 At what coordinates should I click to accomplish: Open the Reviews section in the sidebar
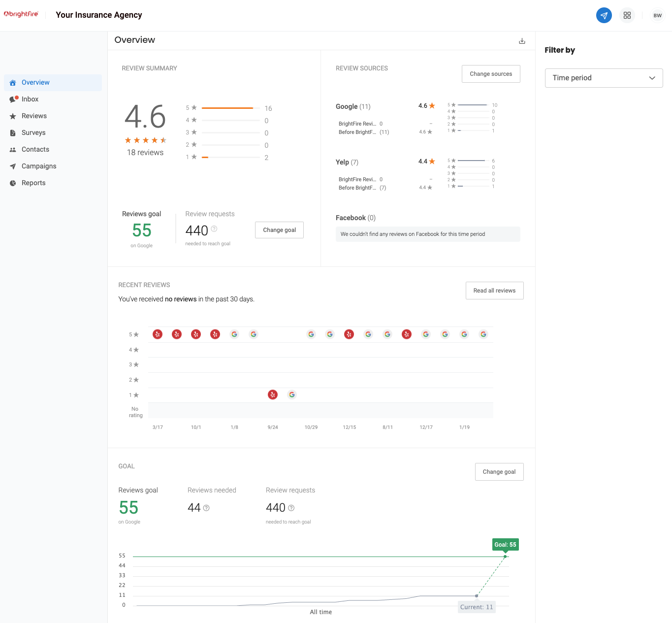click(x=34, y=116)
